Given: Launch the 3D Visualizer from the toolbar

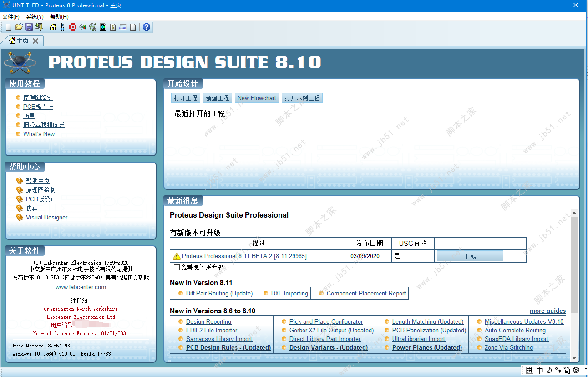Looking at the screenshot, I should click(82, 26).
